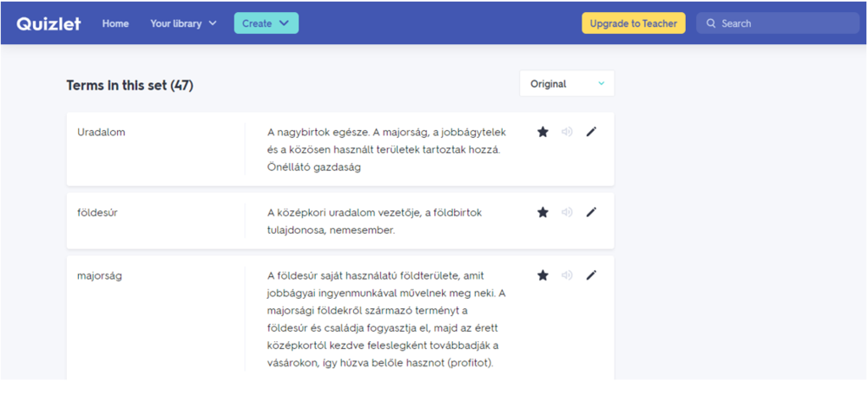Play audio for the földesúr card
Viewport: 868px width, 395px height.
[x=567, y=212]
